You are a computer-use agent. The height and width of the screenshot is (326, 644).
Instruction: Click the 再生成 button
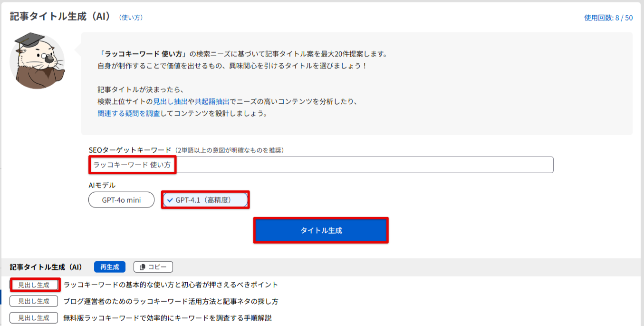click(x=110, y=267)
